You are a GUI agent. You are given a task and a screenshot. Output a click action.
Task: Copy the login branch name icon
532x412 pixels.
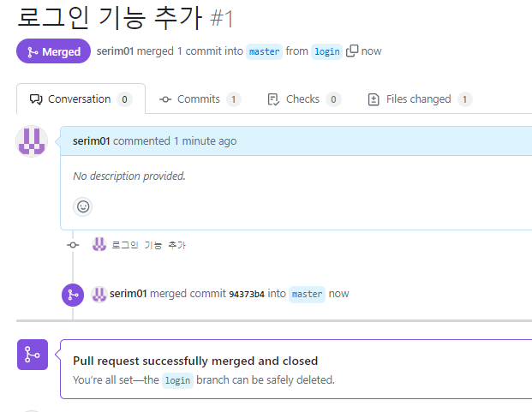(x=352, y=51)
